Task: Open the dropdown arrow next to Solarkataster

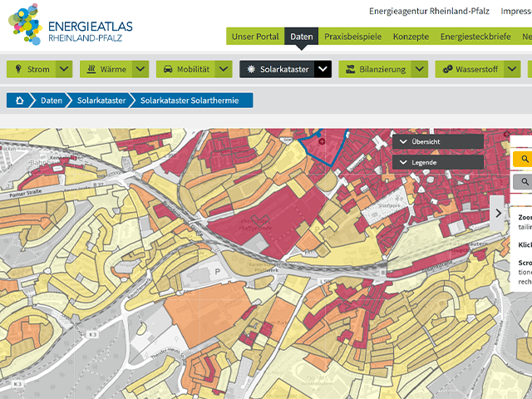Action: tap(323, 69)
